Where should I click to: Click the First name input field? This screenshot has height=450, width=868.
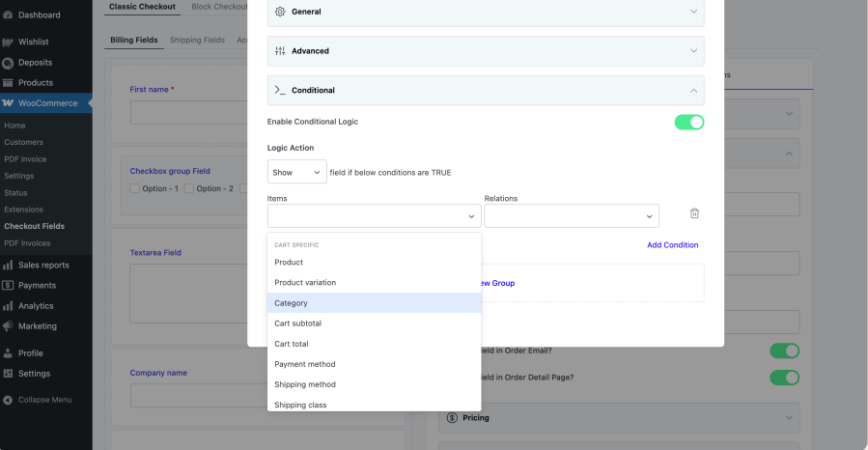pyautogui.click(x=182, y=113)
